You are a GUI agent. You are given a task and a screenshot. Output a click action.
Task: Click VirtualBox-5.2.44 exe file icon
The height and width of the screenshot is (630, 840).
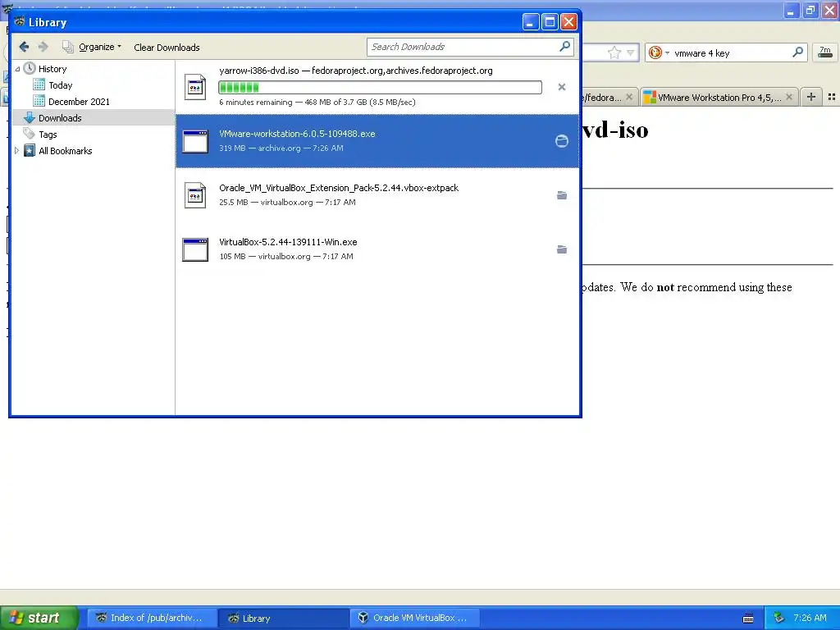195,249
